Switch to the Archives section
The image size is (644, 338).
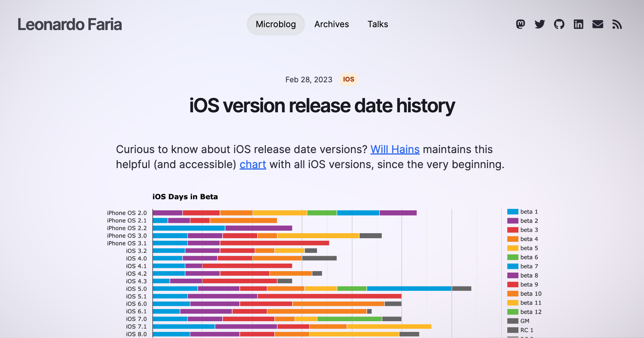click(331, 24)
